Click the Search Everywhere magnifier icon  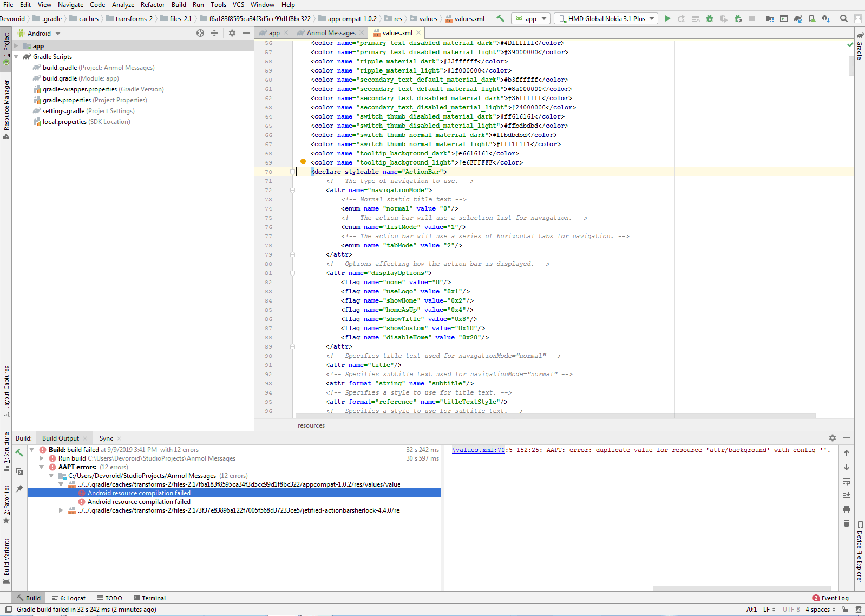pyautogui.click(x=844, y=18)
